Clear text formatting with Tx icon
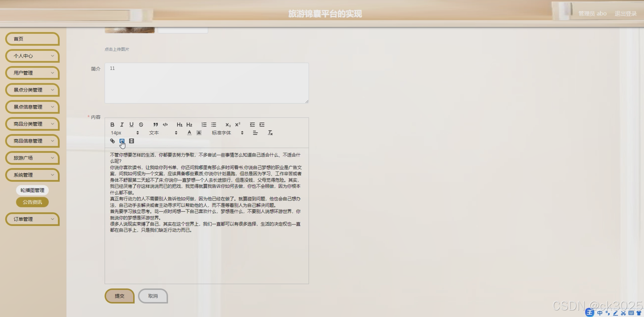 (x=270, y=133)
